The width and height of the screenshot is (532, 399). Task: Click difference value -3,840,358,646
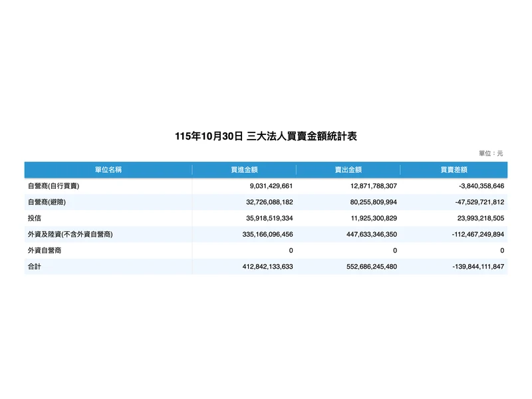pos(481,186)
